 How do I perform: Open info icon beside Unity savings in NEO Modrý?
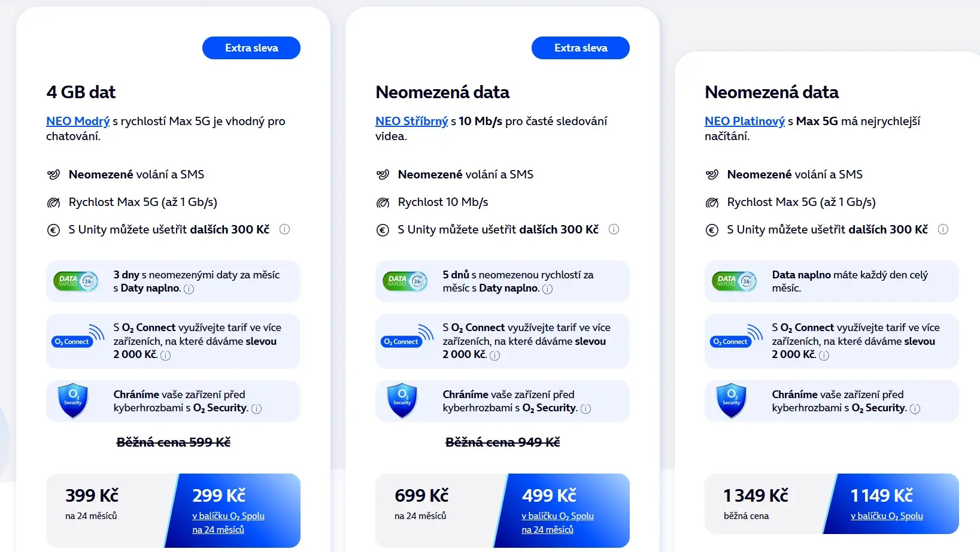pyautogui.click(x=285, y=229)
